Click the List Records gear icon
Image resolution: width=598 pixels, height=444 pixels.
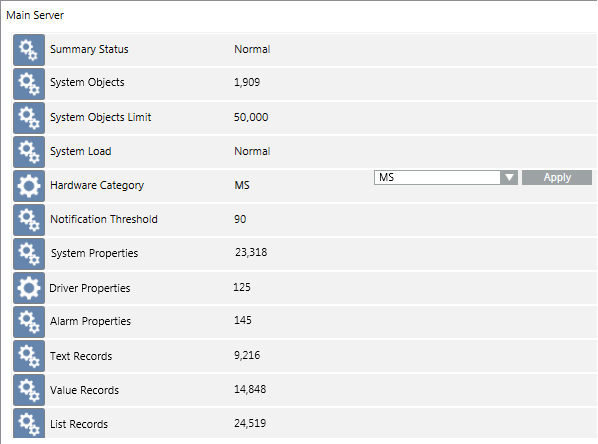coord(29,423)
